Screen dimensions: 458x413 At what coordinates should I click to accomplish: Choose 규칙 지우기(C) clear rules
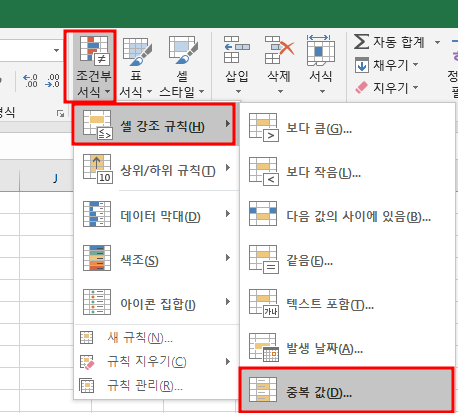[156, 362]
